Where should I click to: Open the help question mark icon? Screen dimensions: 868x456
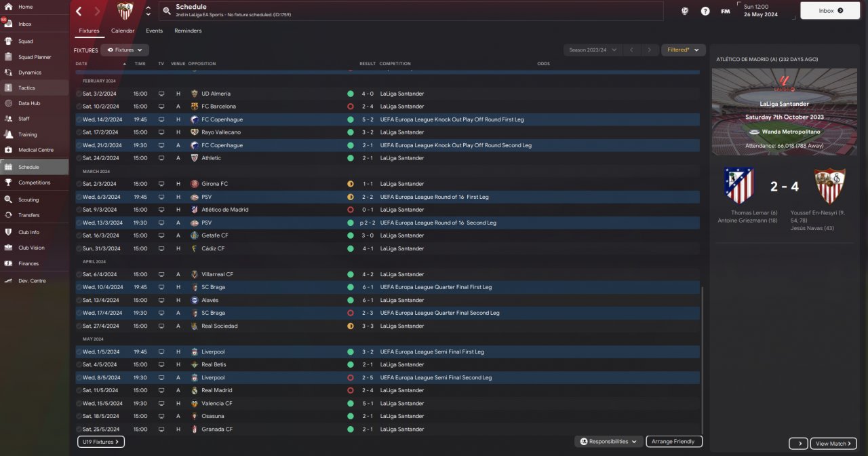705,11
